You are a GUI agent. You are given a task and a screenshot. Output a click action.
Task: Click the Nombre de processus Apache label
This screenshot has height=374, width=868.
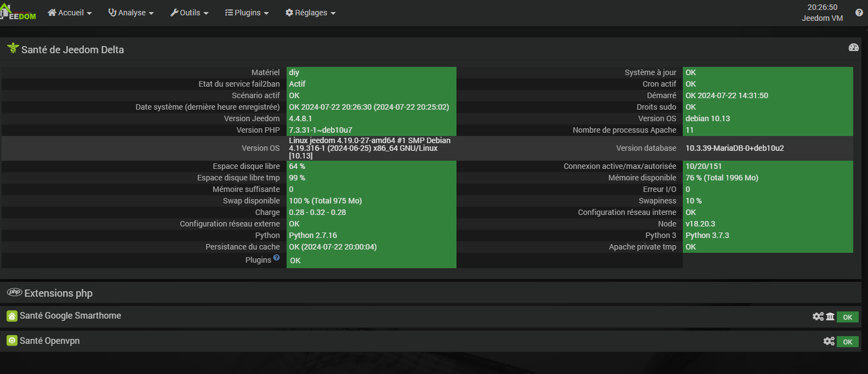coord(625,130)
